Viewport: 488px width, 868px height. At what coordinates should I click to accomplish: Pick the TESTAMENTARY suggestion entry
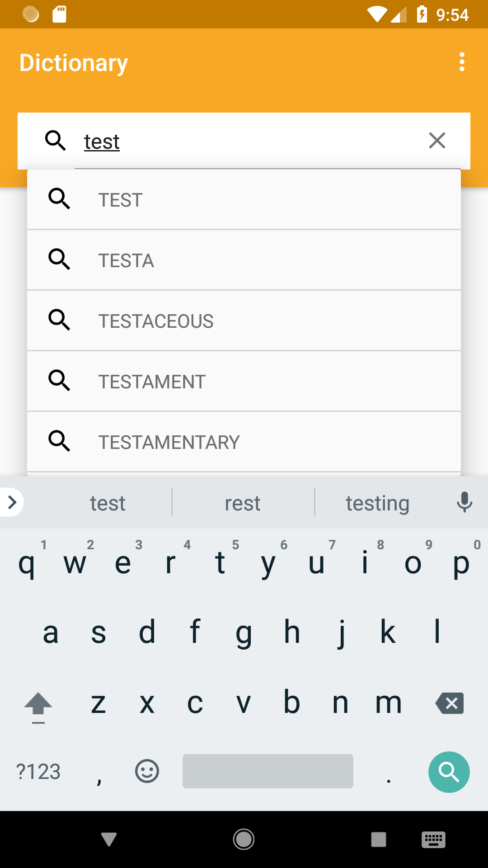244,442
